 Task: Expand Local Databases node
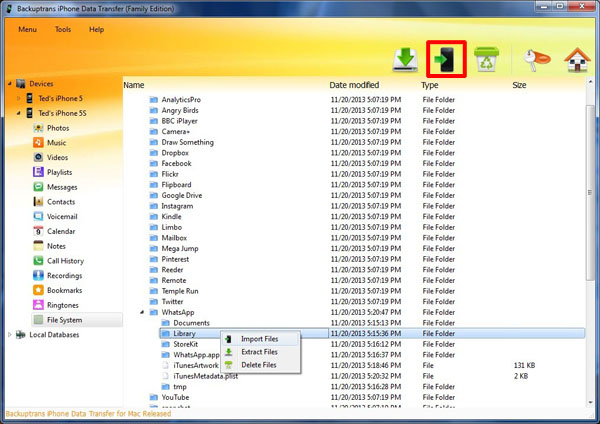[x=10, y=335]
